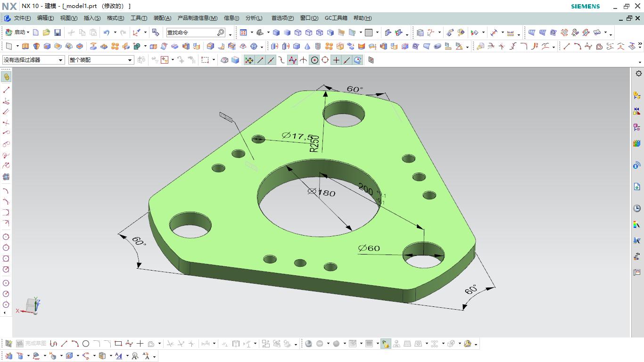Toggle the snap to midpoint option
Viewport: 644px width, 362px height.
pyautogui.click(x=271, y=60)
